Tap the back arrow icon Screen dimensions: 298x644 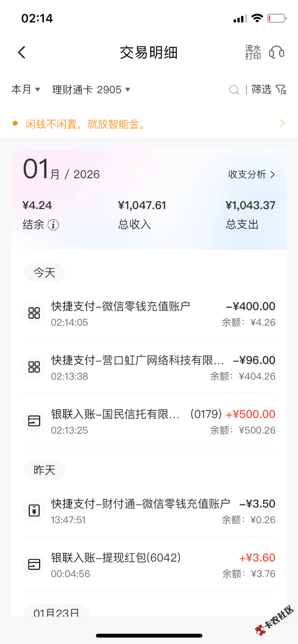[x=22, y=52]
